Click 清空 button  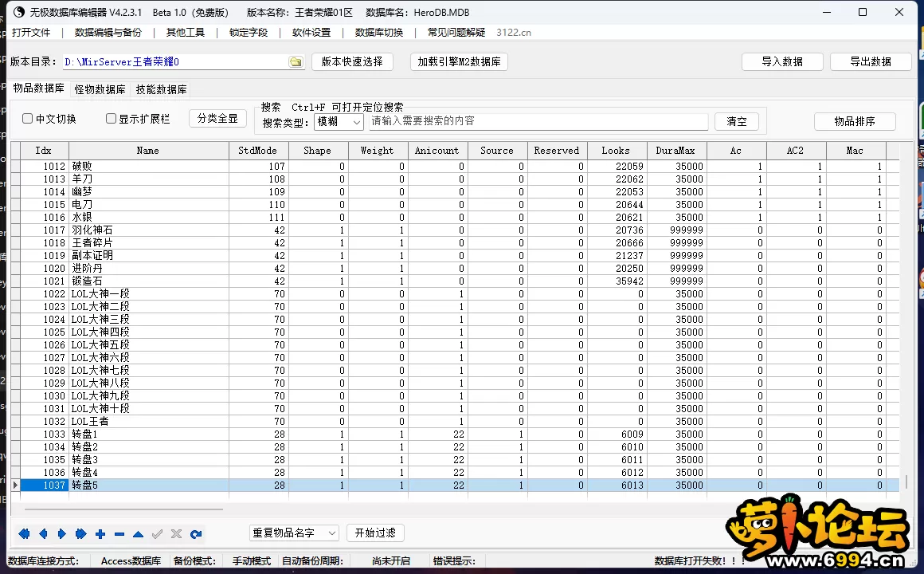pyautogui.click(x=737, y=121)
